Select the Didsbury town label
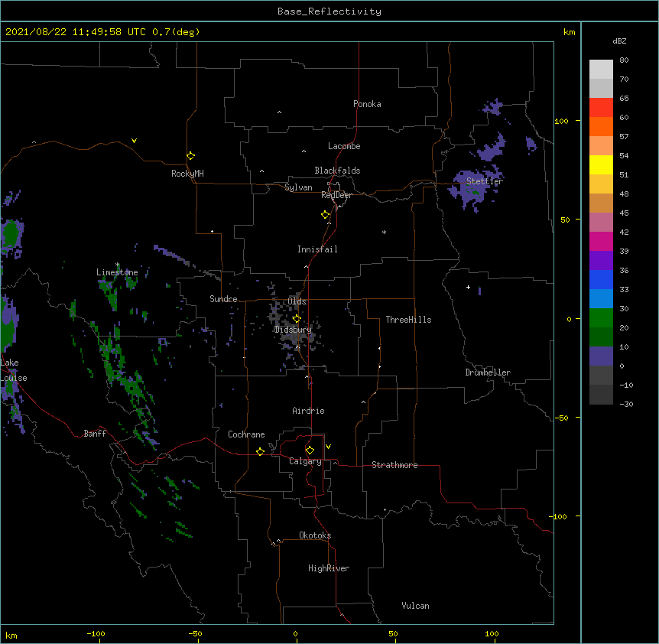 [x=293, y=330]
